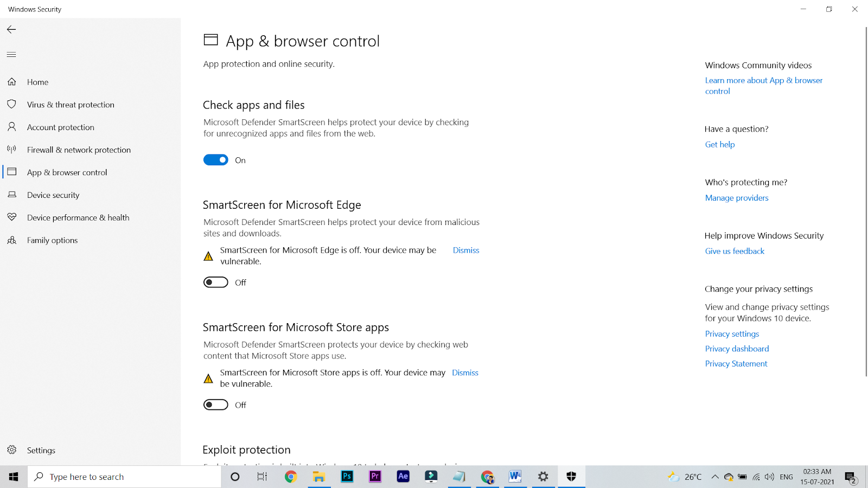
Task: Open the Chrome profile icon with avatar
Action: pos(487,477)
